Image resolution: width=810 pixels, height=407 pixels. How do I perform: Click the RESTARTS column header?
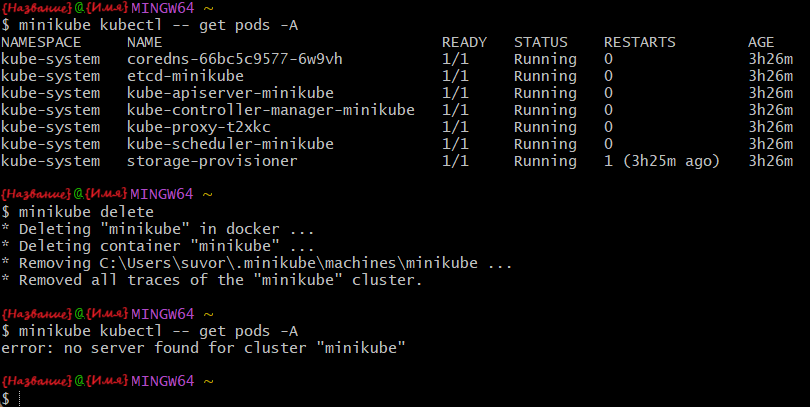click(640, 43)
